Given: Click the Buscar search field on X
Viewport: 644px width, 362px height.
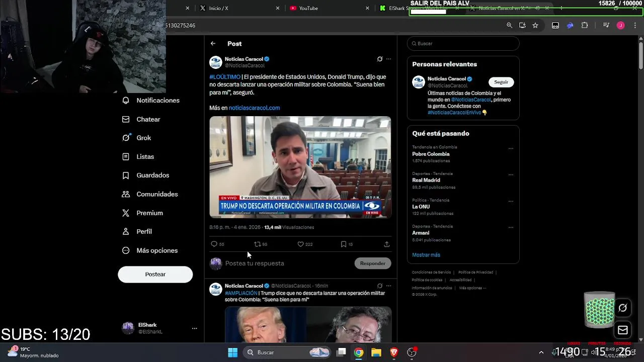Looking at the screenshot, I should (463, 44).
